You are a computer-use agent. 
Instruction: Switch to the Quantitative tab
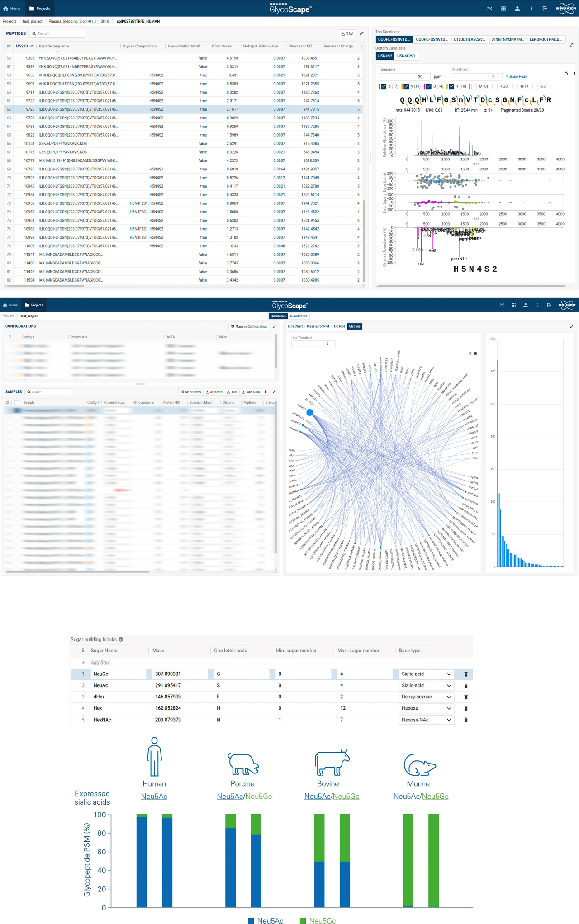[299, 316]
